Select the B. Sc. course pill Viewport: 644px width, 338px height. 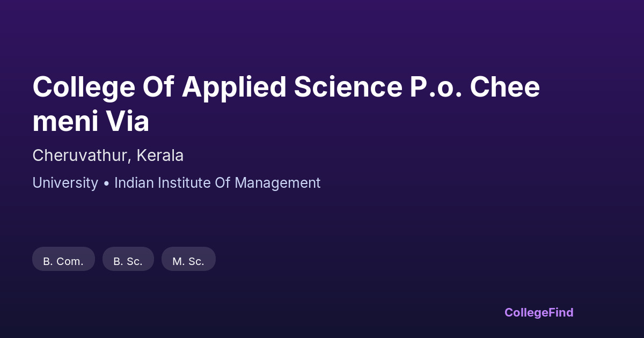point(128,261)
